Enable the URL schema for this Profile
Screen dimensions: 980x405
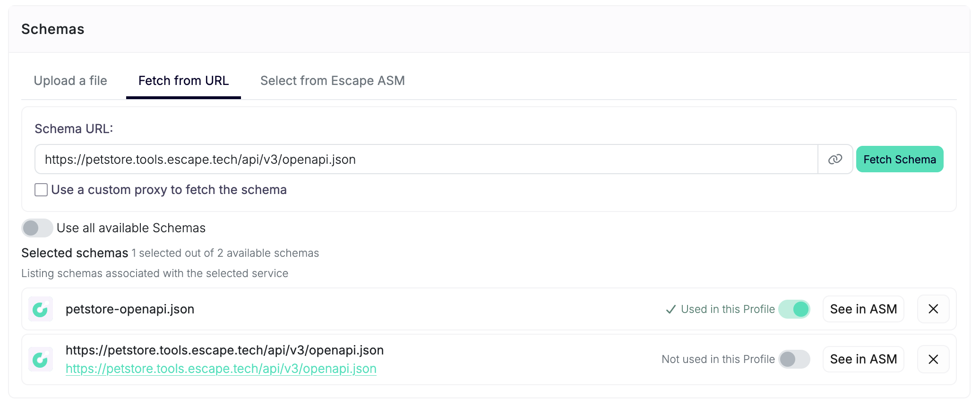tap(794, 360)
